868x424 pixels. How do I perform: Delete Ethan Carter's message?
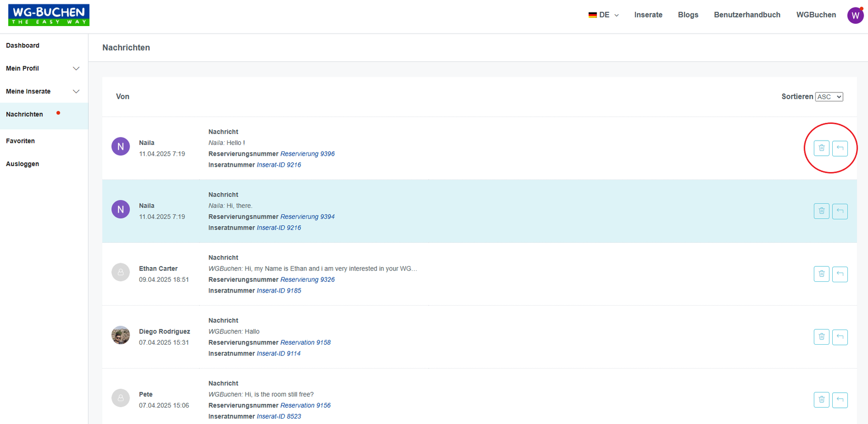coord(821,274)
